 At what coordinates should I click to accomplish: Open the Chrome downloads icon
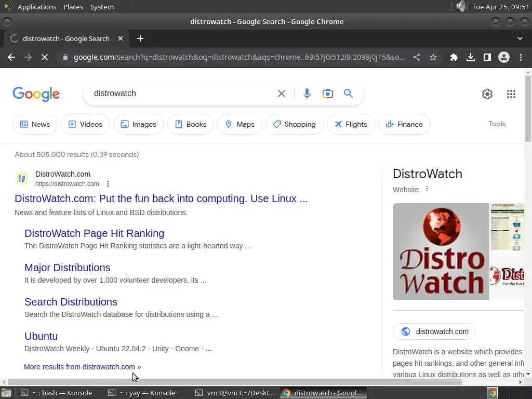tap(470, 57)
